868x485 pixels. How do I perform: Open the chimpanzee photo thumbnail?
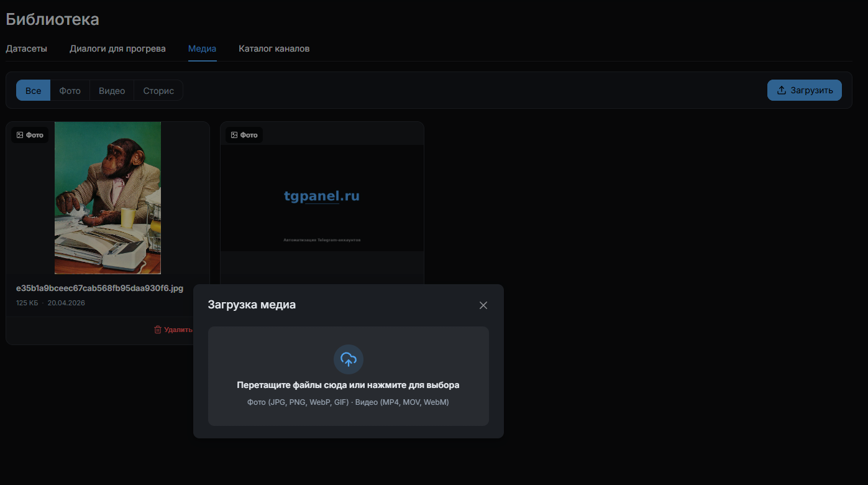pos(107,198)
